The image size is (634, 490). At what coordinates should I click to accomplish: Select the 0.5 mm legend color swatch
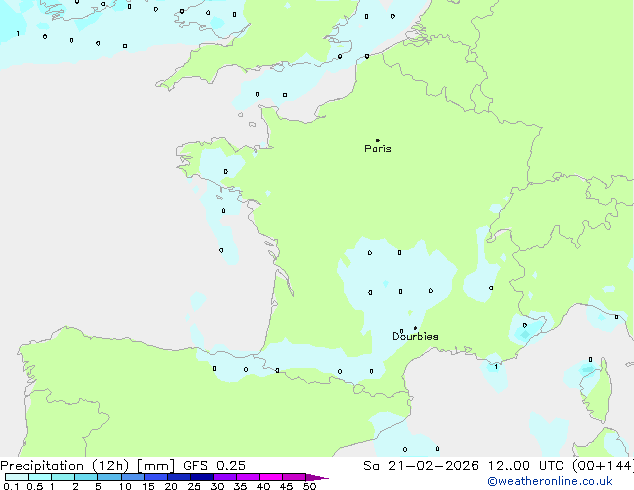40,477
